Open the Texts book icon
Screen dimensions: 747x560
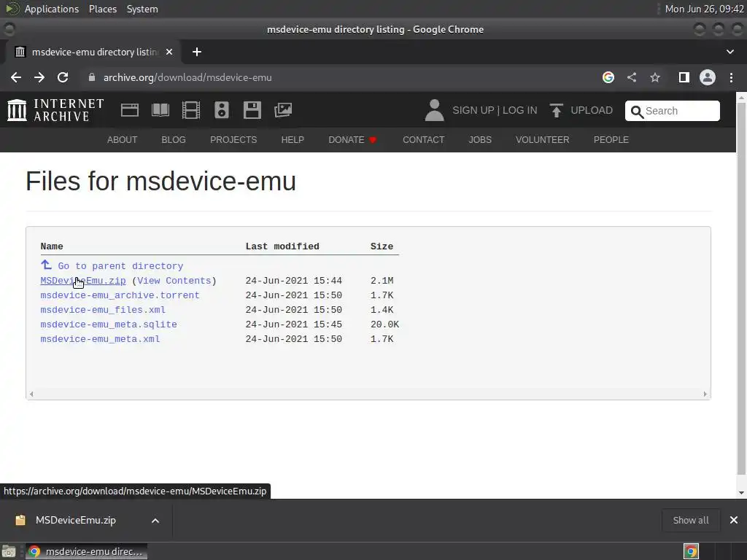[160, 110]
